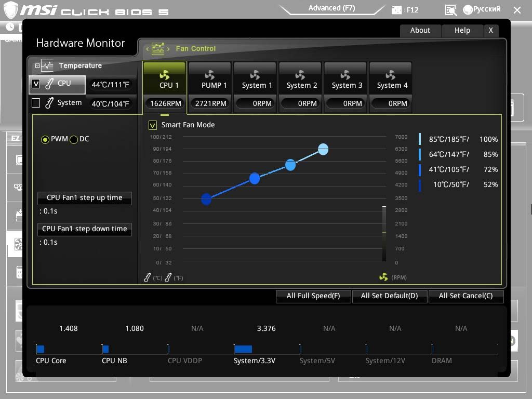Click the CPU NB voltage bar
Screen dimensions: 532x399
[105, 349]
